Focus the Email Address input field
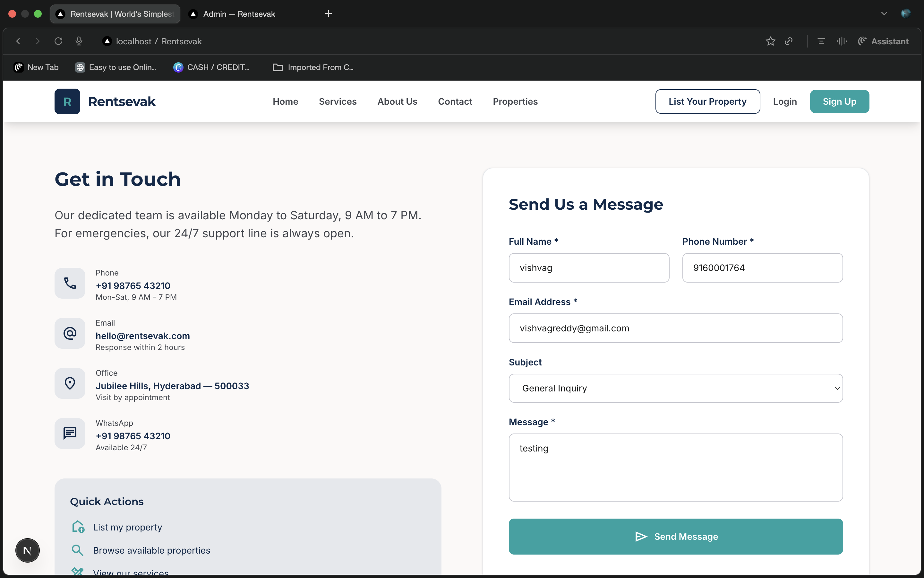Screen dimensions: 924x578 coord(676,328)
